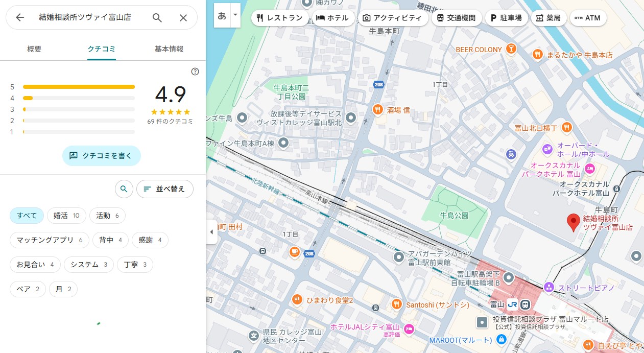644x353 pixels.
Task: Clear search with the X icon
Action: pos(183,17)
